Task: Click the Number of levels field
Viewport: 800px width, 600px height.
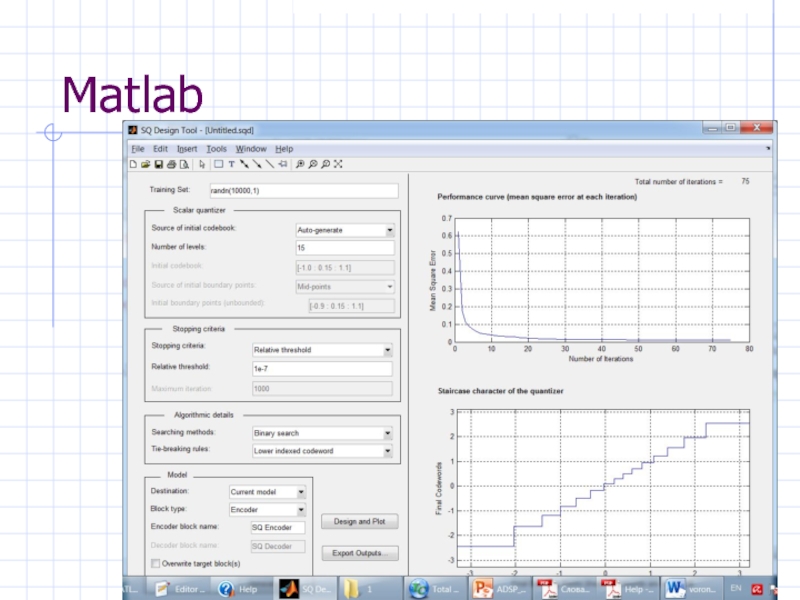Action: [x=345, y=248]
